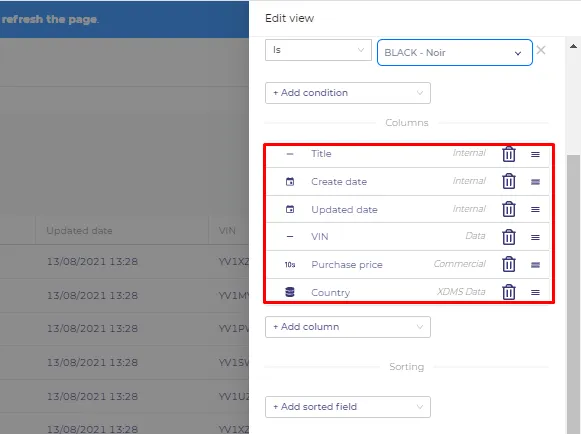Delete the Purchase price column
The width and height of the screenshot is (581, 434).
coord(509,265)
